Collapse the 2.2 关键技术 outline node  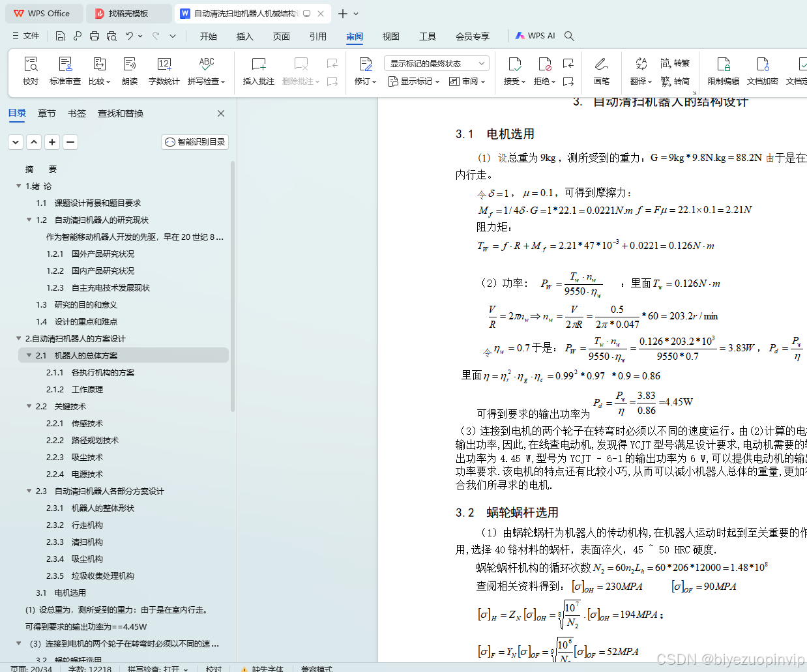point(29,406)
